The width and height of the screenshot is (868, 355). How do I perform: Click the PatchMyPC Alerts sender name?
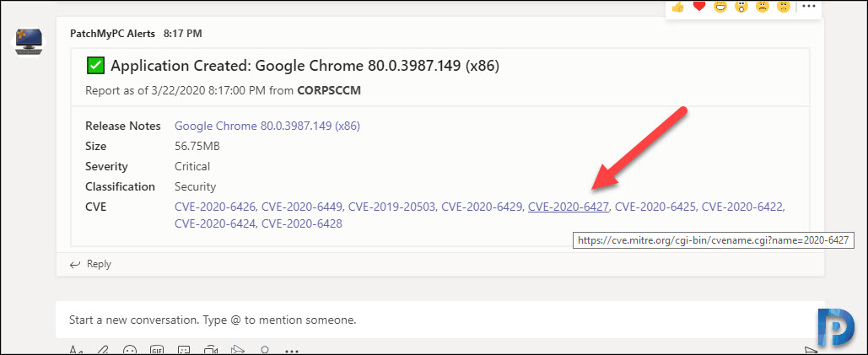[114, 34]
